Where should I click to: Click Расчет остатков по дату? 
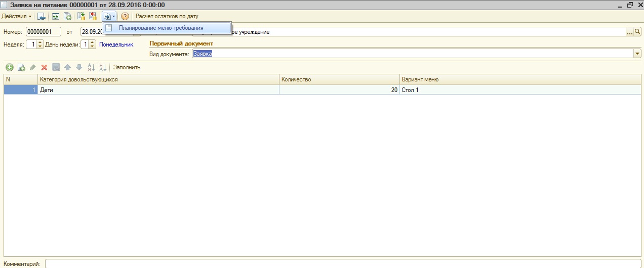167,17
